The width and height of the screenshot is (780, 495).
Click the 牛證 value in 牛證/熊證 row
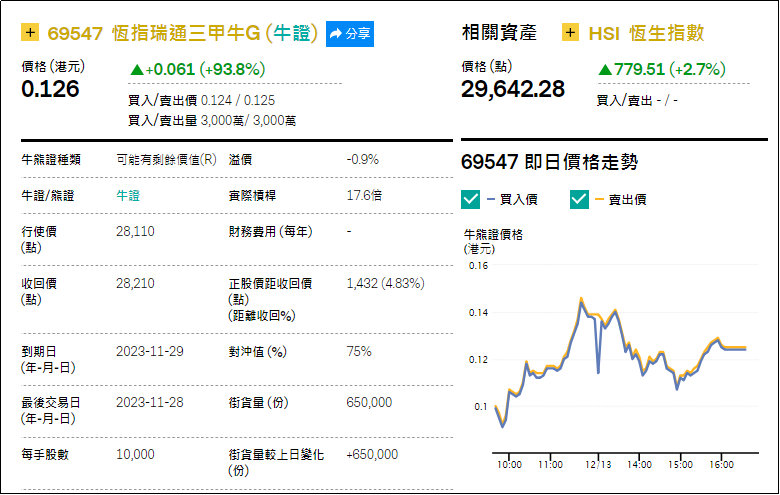(x=128, y=196)
